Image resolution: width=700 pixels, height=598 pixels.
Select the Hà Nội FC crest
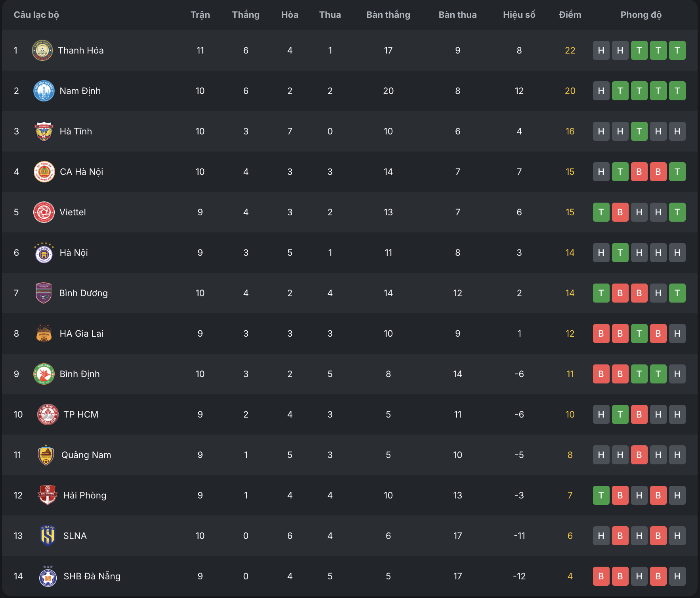44,253
